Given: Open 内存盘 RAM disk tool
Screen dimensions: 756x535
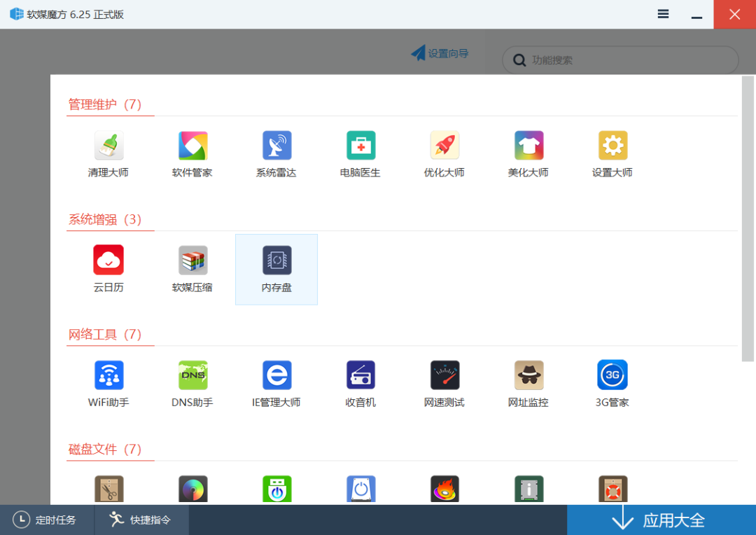Looking at the screenshot, I should pyautogui.click(x=276, y=269).
